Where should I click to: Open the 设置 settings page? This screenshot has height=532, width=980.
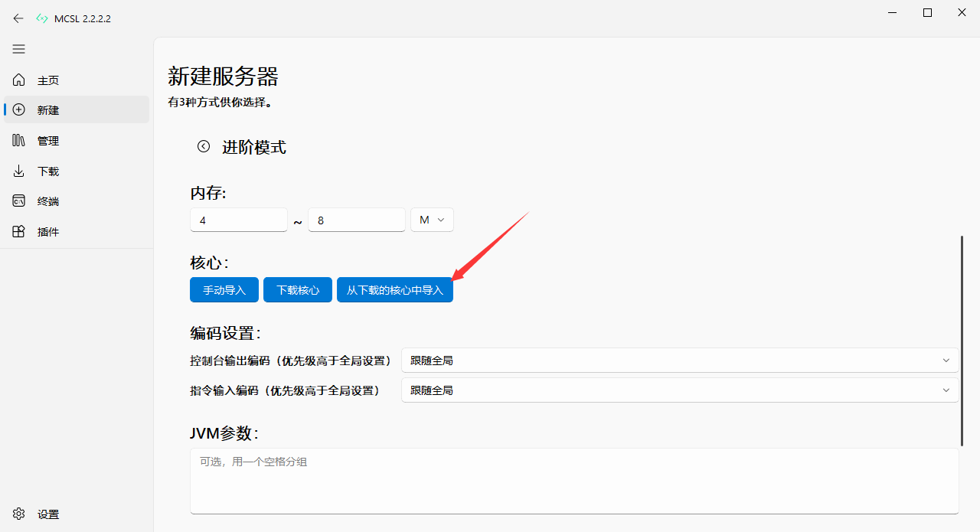coord(47,514)
